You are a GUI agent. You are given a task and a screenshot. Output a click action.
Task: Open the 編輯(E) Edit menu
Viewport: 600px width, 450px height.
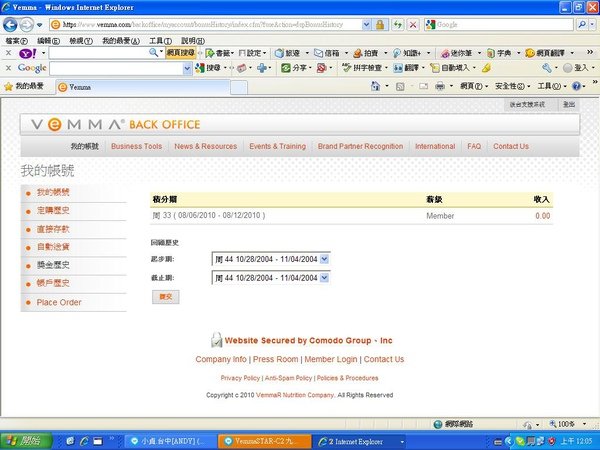[48, 41]
